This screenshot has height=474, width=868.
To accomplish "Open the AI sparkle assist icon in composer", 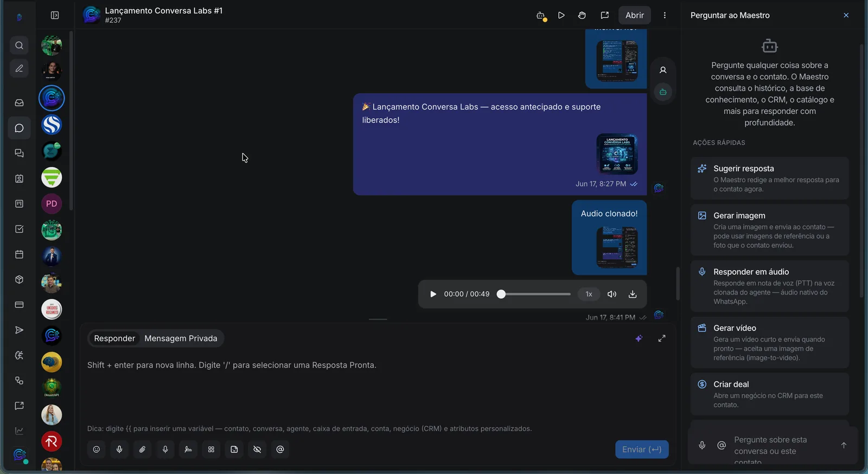I will pyautogui.click(x=639, y=338).
